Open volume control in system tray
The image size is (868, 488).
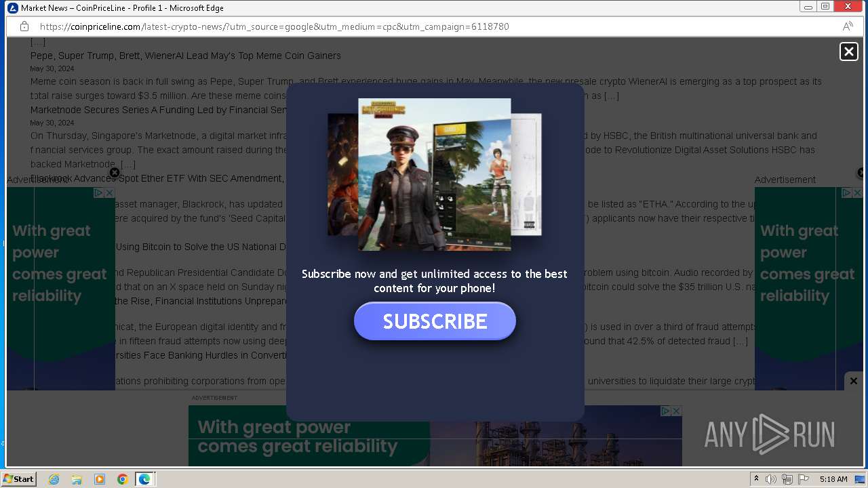click(771, 479)
